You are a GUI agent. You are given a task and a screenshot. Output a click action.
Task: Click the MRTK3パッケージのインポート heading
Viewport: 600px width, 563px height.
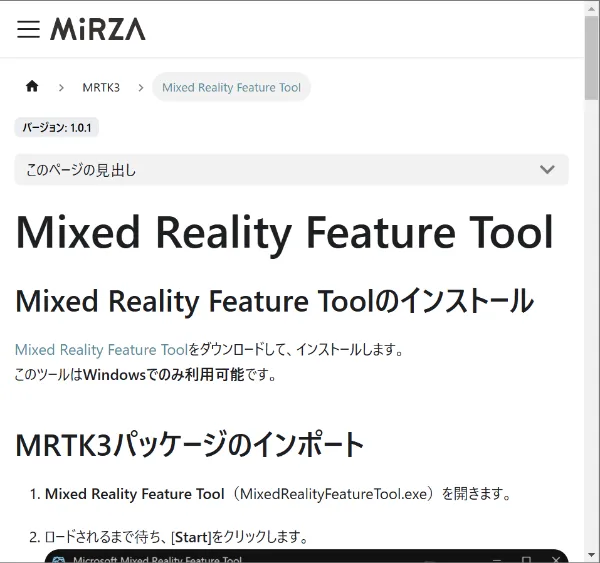(x=190, y=445)
